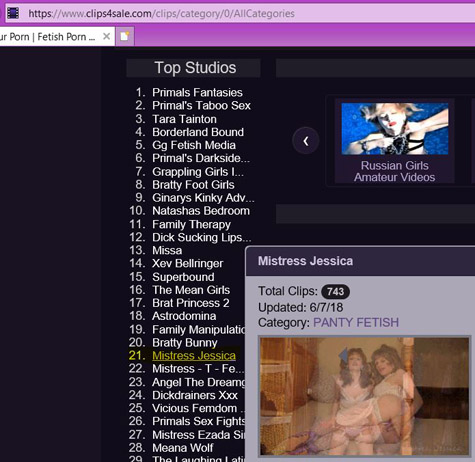The height and width of the screenshot is (462, 475).
Task: Open Superbound studio
Action: click(x=183, y=277)
